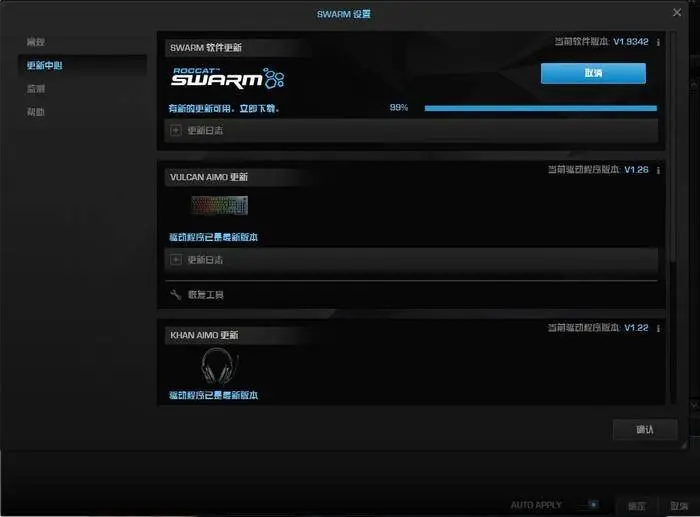This screenshot has width=700, height=517.
Task: Close the SWARM 设置 dialog with X
Action: pos(677,13)
